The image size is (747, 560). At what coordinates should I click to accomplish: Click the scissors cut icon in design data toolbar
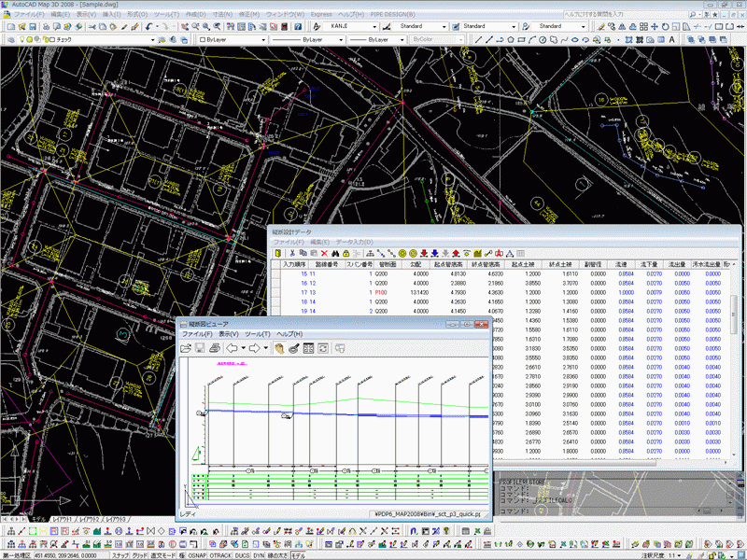[291, 253]
